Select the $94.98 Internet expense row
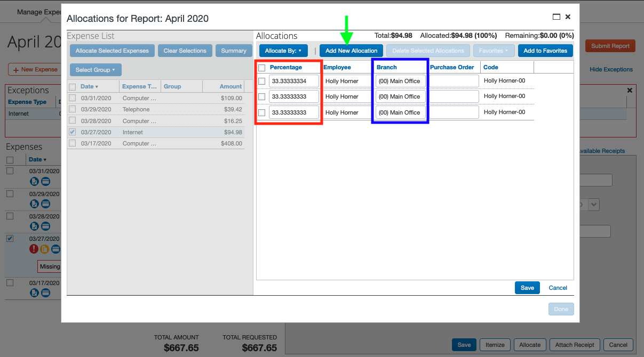Viewport: 644px width, 357px height. 156,132
